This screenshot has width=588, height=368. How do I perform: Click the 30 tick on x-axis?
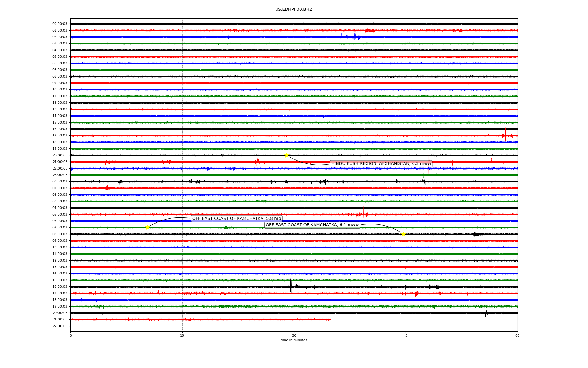(294, 335)
